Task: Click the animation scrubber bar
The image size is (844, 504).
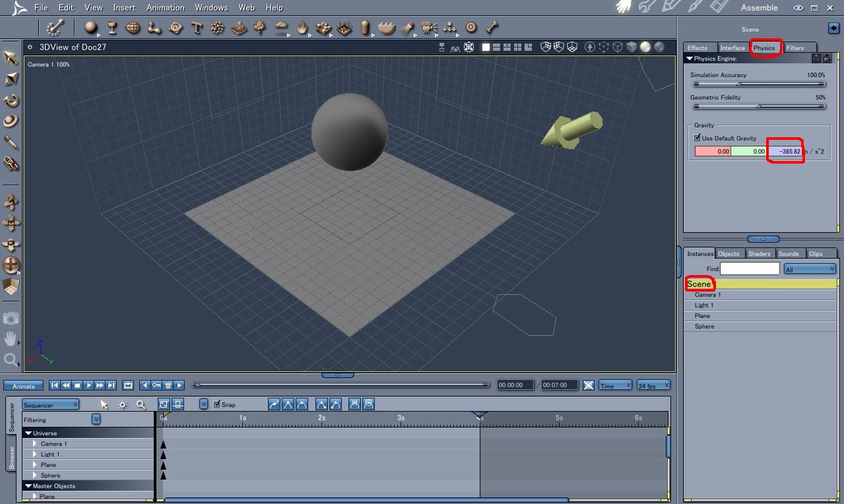Action: click(x=341, y=385)
